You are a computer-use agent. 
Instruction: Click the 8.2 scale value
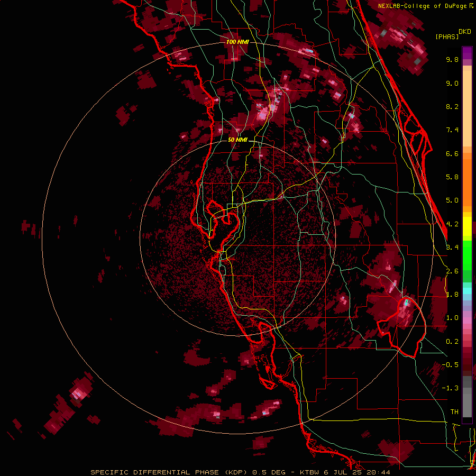[x=452, y=106]
